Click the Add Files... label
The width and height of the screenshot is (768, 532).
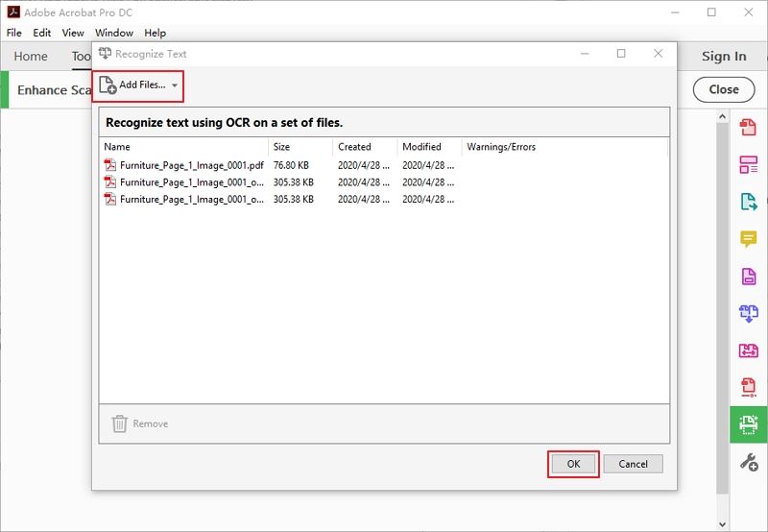pos(142,85)
